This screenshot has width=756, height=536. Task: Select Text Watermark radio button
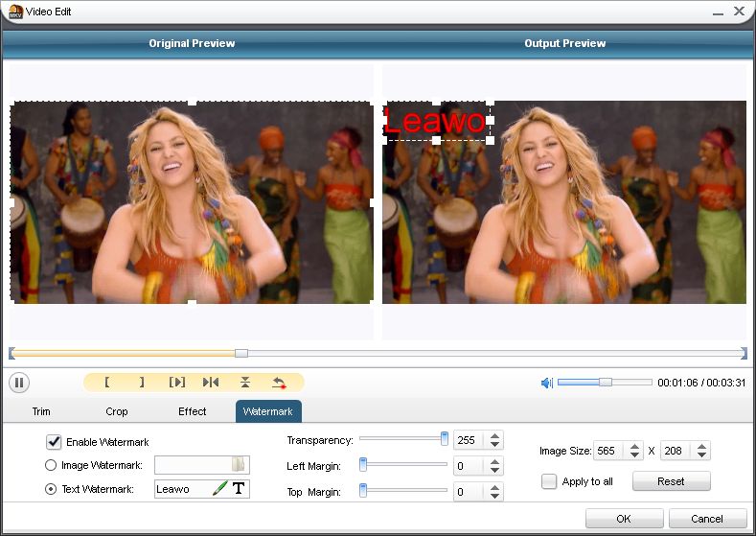51,489
